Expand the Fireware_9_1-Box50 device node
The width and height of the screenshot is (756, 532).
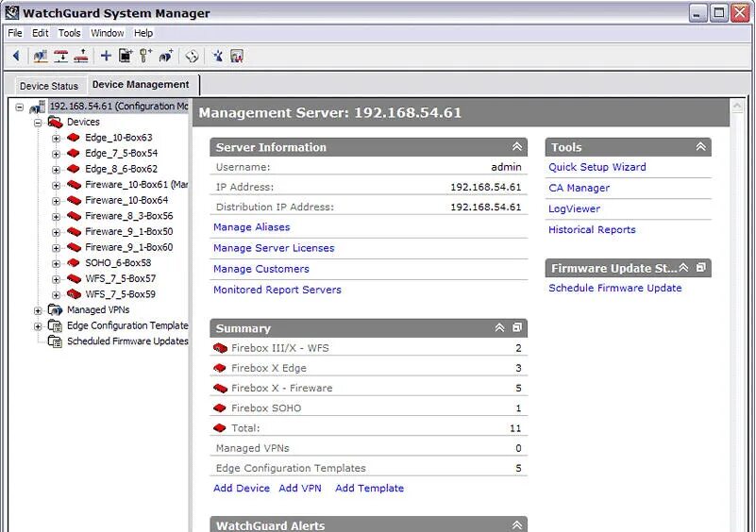pyautogui.click(x=56, y=232)
